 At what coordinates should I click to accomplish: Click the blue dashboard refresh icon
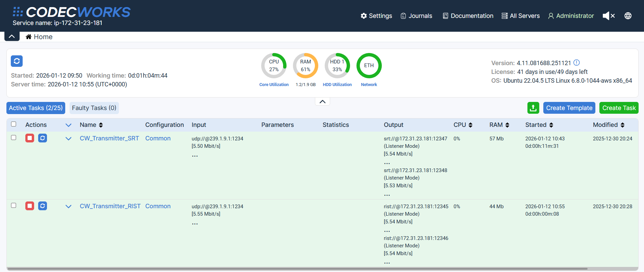point(17,61)
